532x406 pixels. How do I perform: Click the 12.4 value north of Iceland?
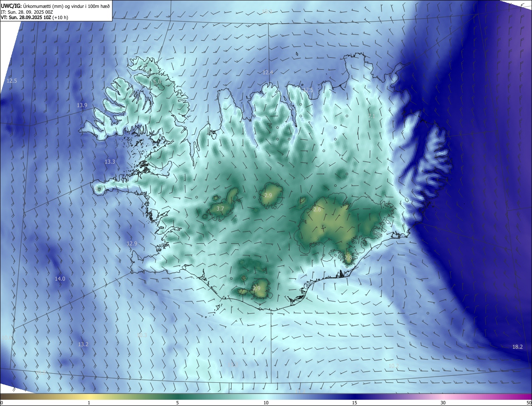coord(268,72)
